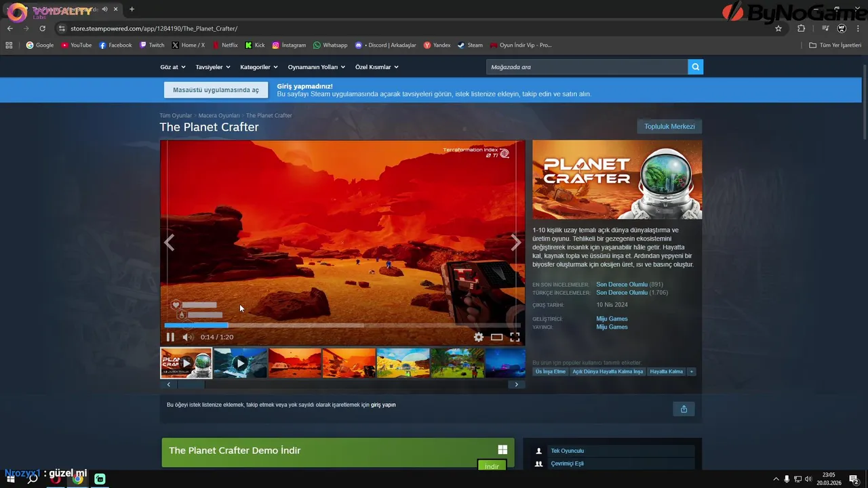The image size is (868, 488).
Task: Toggle theater mode rectangle icon
Action: tap(497, 337)
